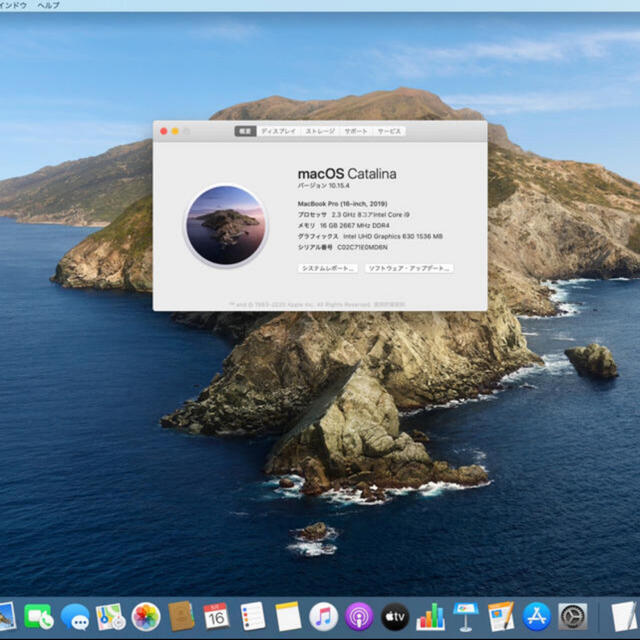Click the macOS Catalina title text
This screenshot has width=640, height=640.
tap(347, 174)
